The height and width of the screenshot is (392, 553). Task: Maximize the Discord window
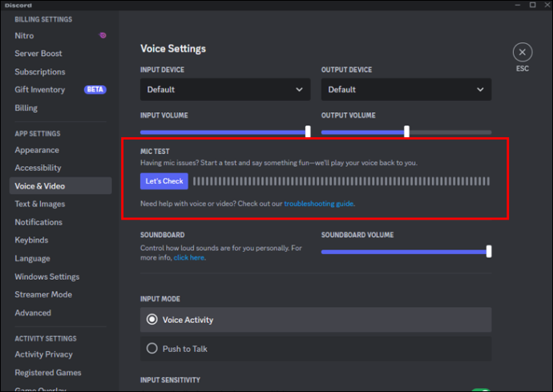coord(532,5)
